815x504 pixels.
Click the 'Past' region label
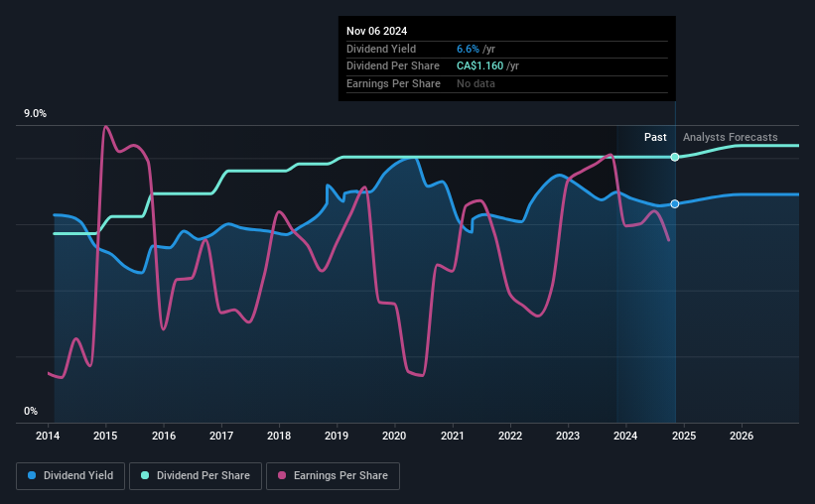[655, 137]
